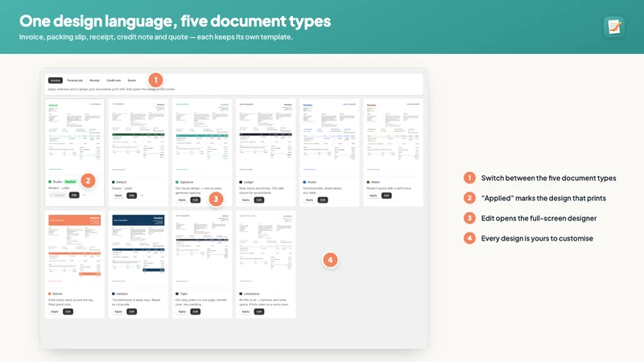Open the Receipt tab
The height and width of the screenshot is (362, 644).
[x=94, y=80]
